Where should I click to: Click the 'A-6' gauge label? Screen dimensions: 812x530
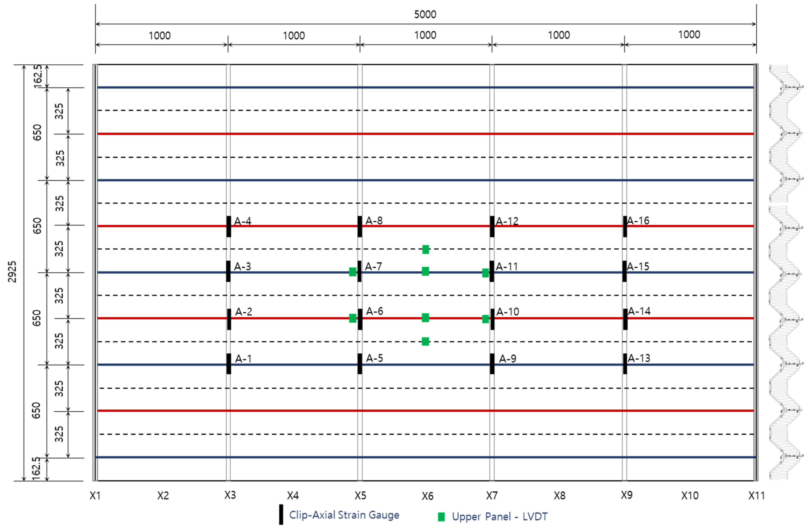click(375, 311)
